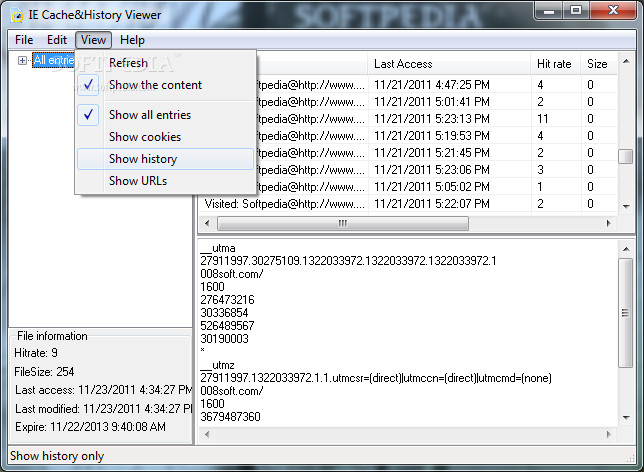Image resolution: width=644 pixels, height=472 pixels.
Task: Choose Refresh from the View menu
Action: coord(166,63)
